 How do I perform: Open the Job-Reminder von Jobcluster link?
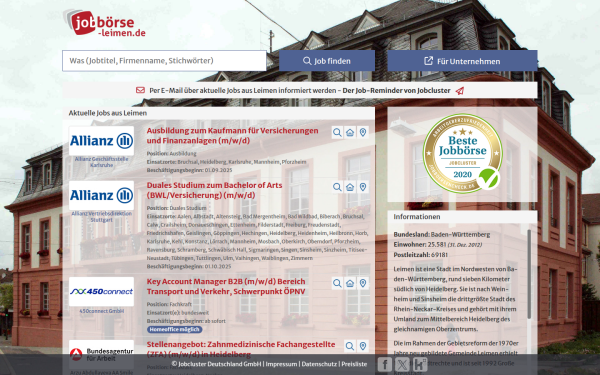pos(396,90)
